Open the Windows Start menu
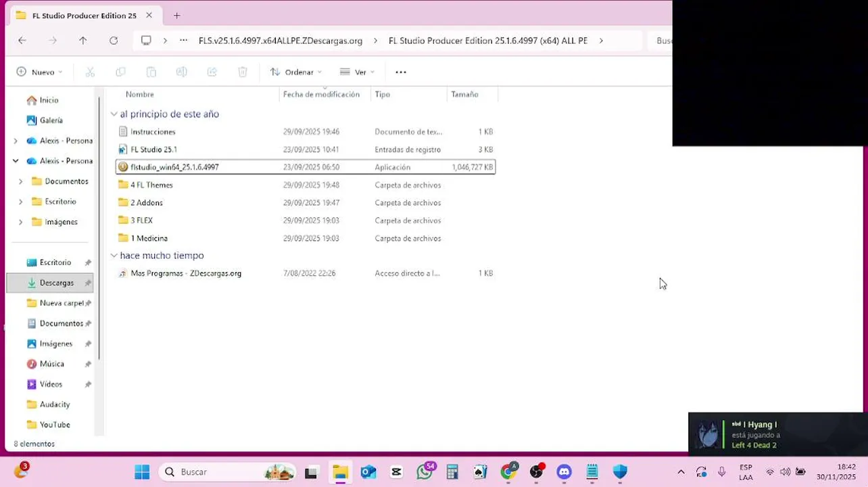The image size is (868, 487). click(x=142, y=472)
